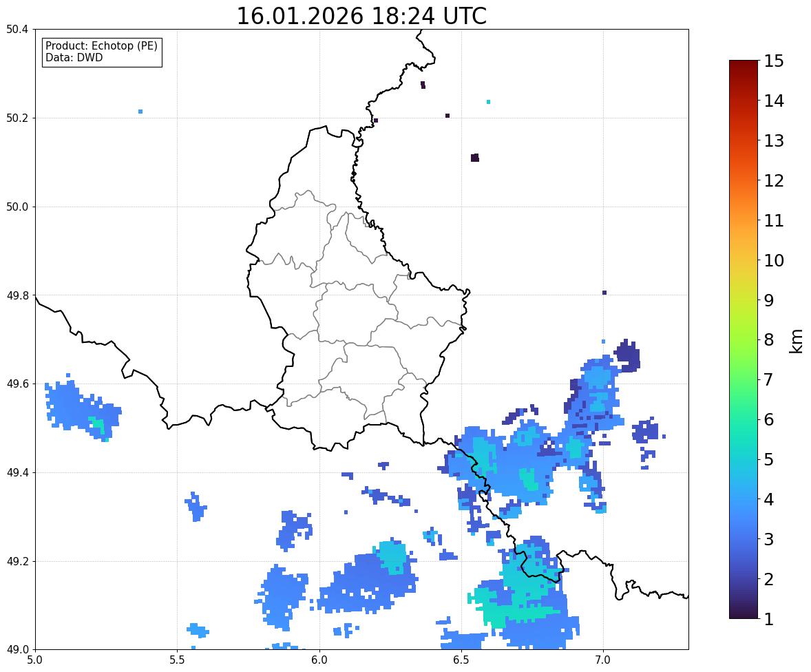Click the colorbar tick label 14
Viewport: 811px width, 672px height.
click(x=774, y=101)
